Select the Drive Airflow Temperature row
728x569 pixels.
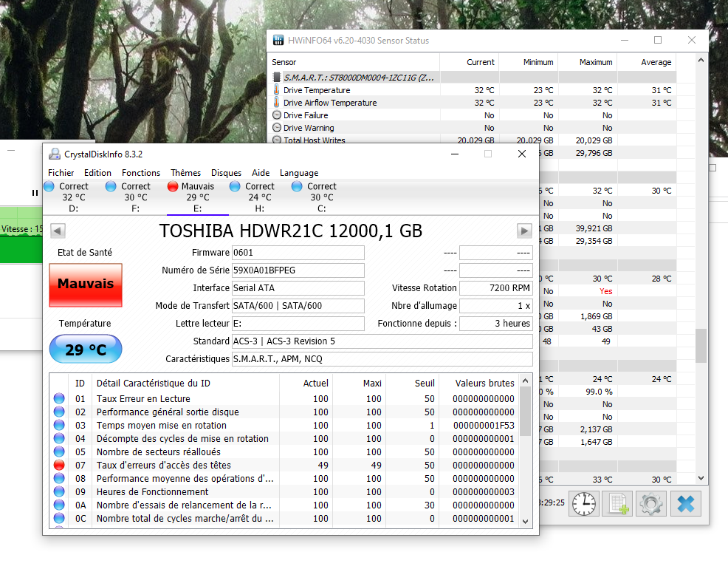click(473, 103)
